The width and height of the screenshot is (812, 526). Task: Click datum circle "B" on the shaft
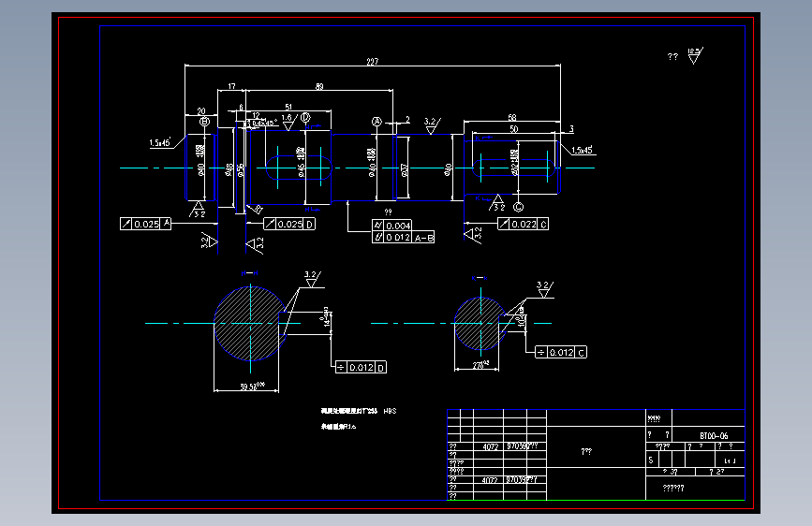[x=204, y=122]
